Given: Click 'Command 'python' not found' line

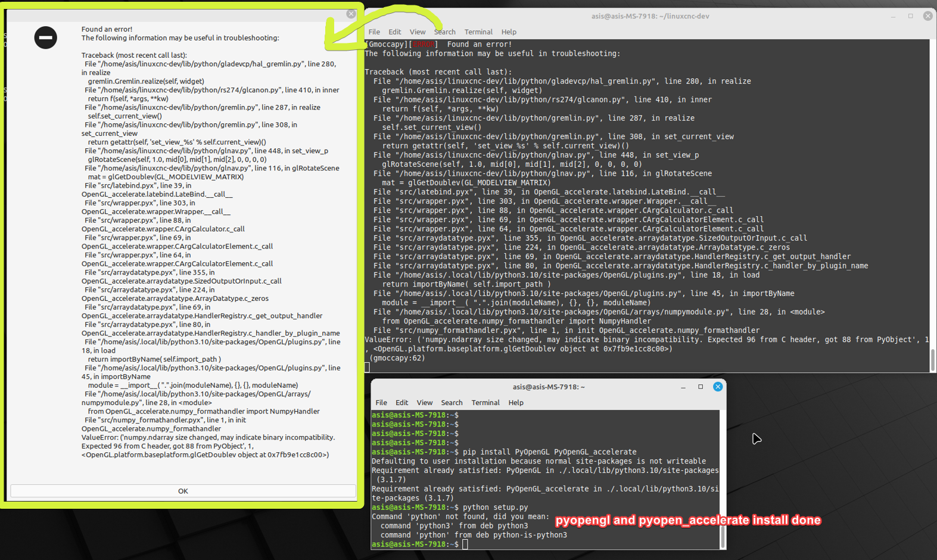Looking at the screenshot, I should 460,517.
